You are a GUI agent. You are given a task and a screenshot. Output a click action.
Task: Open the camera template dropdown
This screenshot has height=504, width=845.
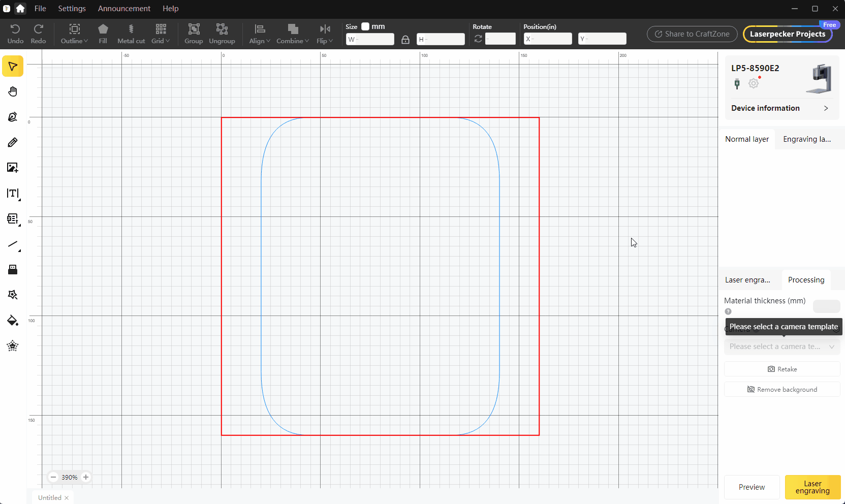click(x=782, y=346)
